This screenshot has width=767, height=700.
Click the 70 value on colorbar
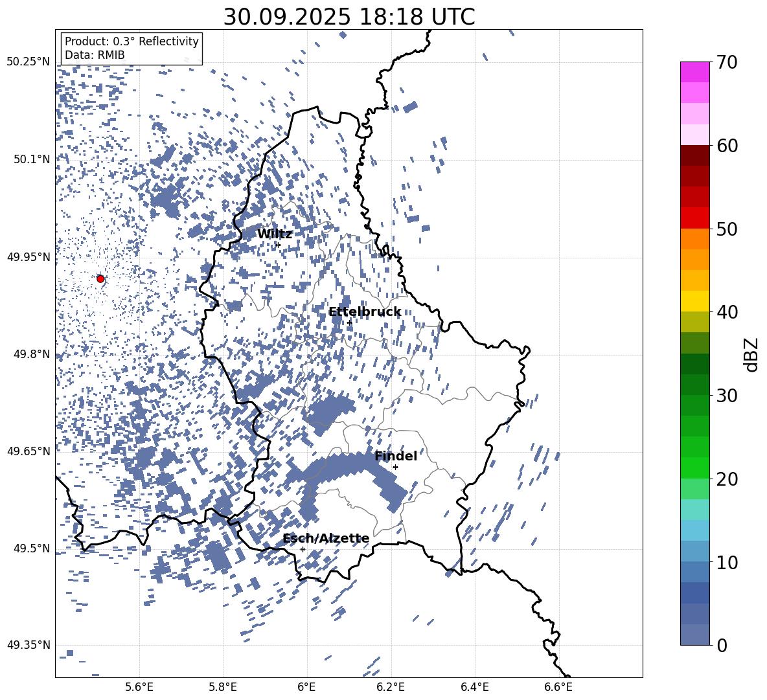[x=727, y=63]
